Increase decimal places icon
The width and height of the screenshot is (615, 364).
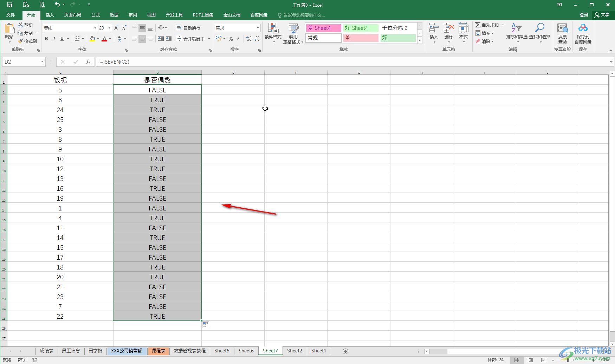249,39
